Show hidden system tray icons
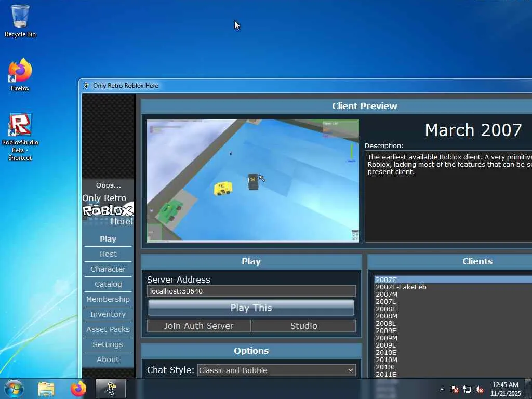This screenshot has width=532, height=399. pos(442,389)
